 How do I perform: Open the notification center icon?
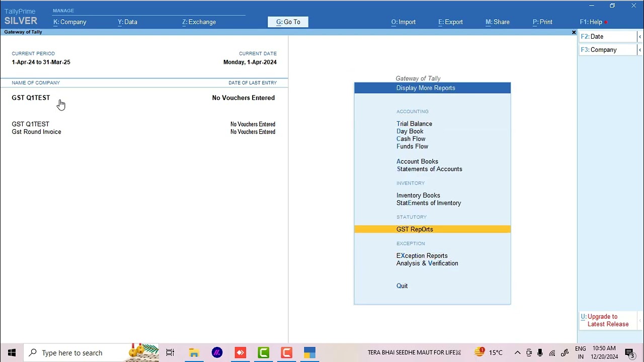pyautogui.click(x=629, y=352)
